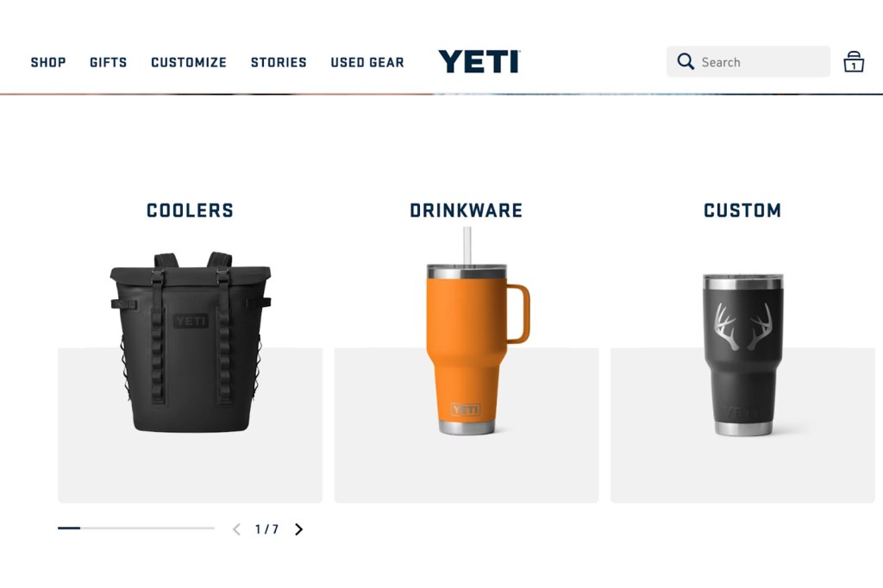883x588 pixels.
Task: Open the Custom category heading
Action: click(x=742, y=210)
